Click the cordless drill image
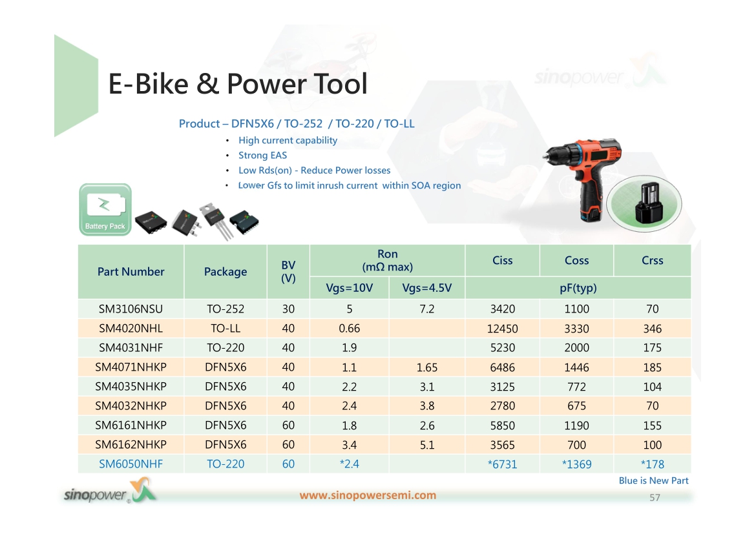Screen dimensions: 756x534 [x=583, y=180]
